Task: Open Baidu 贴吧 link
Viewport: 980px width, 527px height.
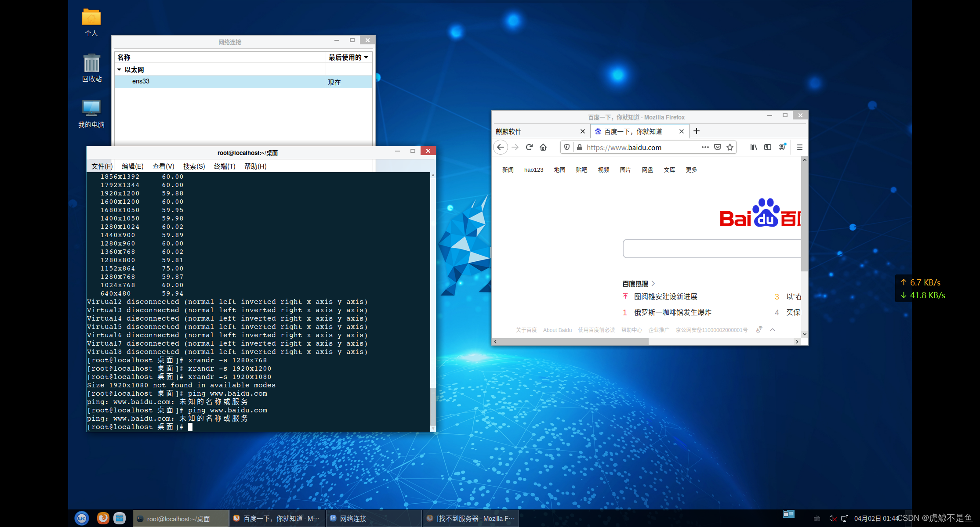Action: click(581, 170)
